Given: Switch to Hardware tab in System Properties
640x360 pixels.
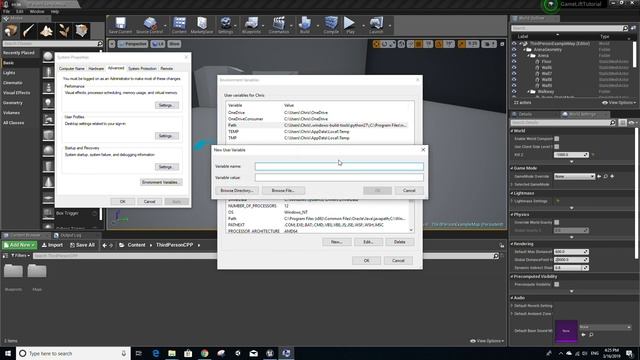Looking at the screenshot, I should tap(96, 69).
